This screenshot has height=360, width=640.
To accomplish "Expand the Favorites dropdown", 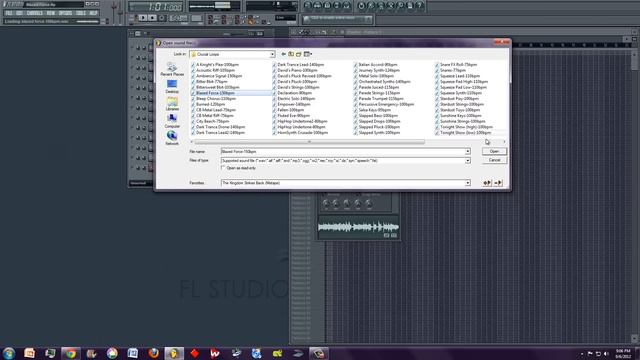I will 468,183.
